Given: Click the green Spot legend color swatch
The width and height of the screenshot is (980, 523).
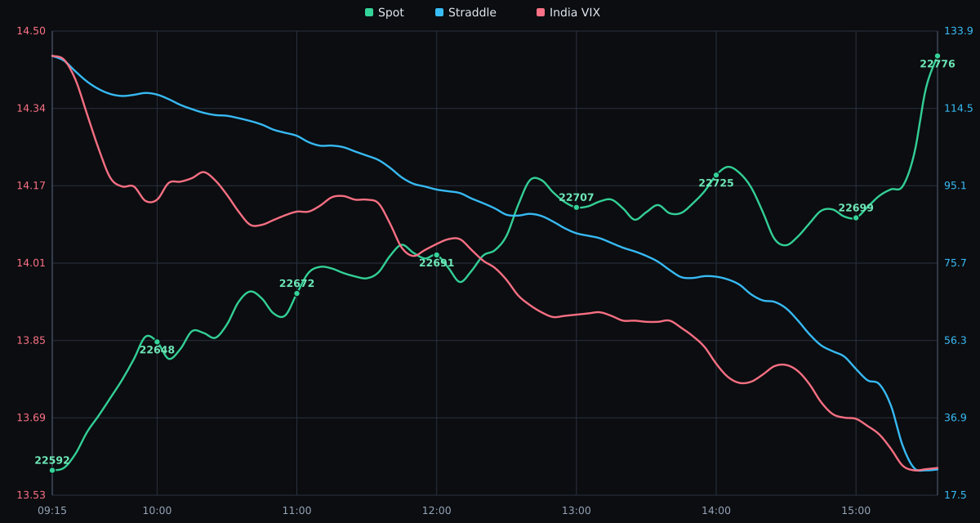Looking at the screenshot, I should click(x=369, y=12).
